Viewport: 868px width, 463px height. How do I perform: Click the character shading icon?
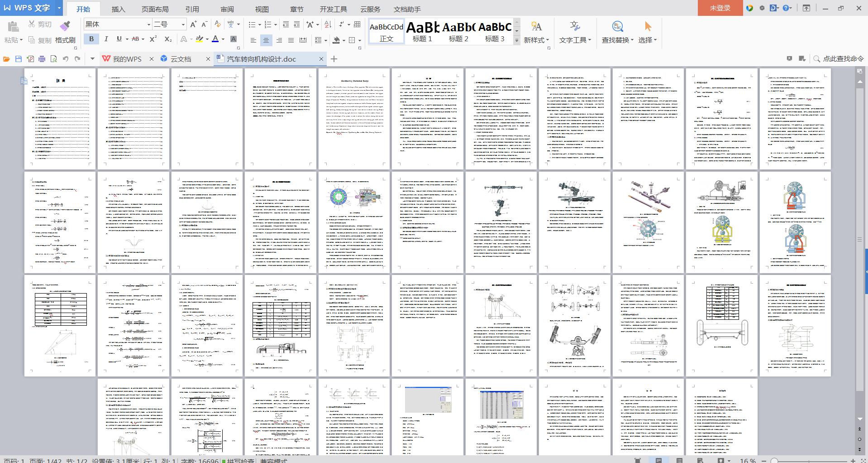point(234,39)
